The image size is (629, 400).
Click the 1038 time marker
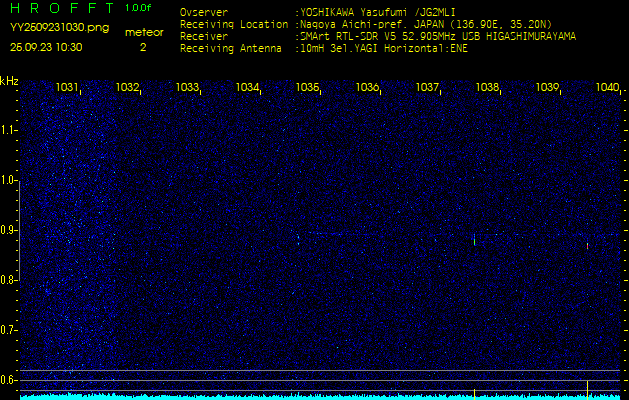point(487,88)
